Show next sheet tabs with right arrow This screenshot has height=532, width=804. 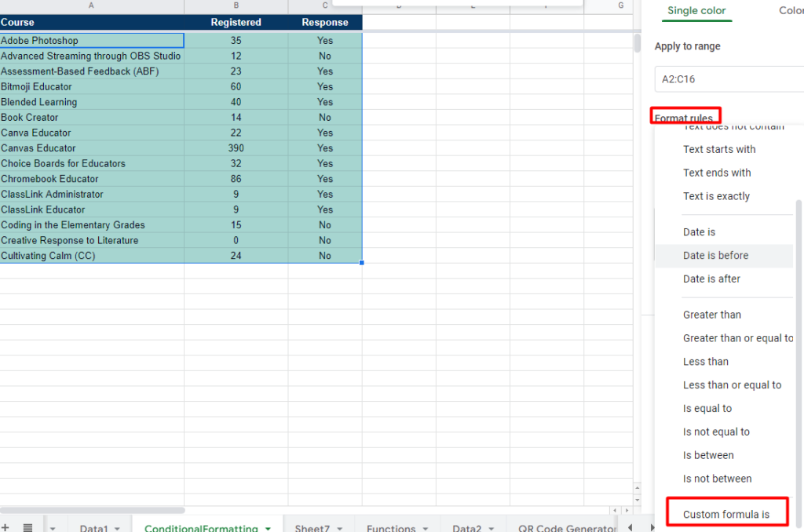[652, 527]
